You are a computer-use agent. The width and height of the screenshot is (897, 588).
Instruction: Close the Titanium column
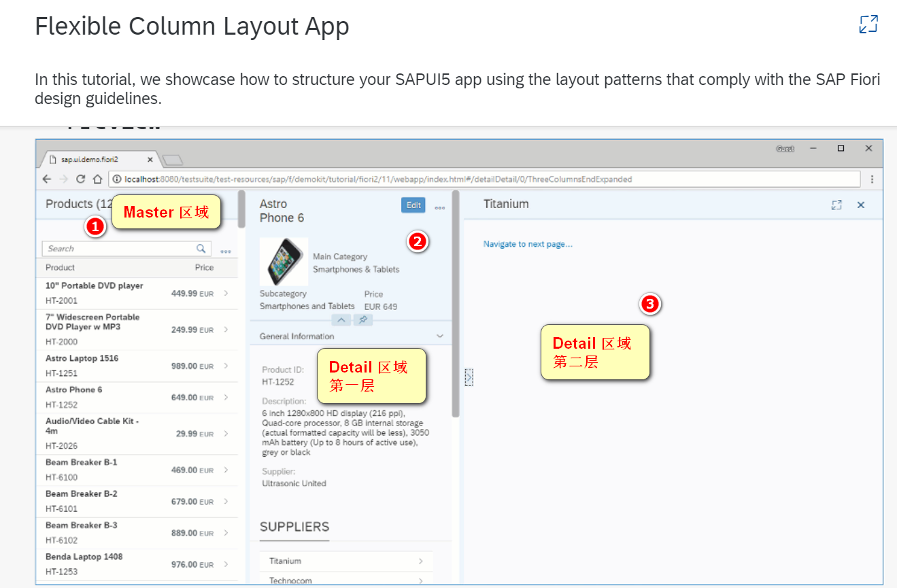(x=861, y=205)
